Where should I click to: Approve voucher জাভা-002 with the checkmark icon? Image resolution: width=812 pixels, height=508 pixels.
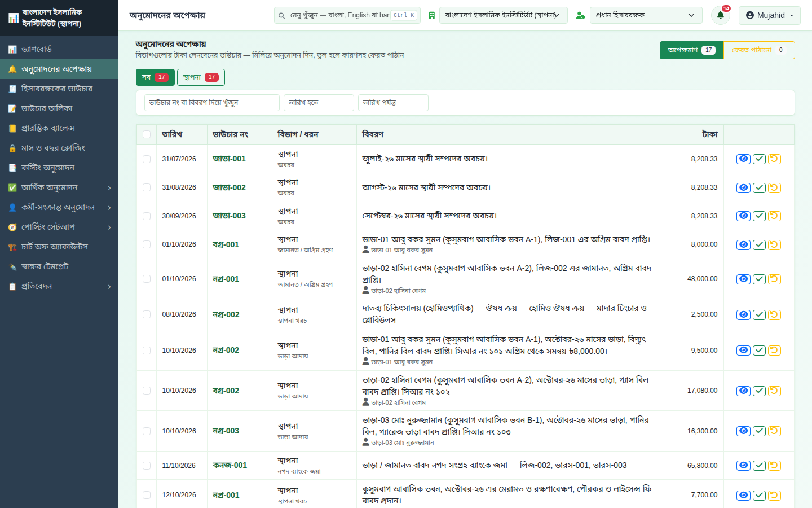(759, 187)
